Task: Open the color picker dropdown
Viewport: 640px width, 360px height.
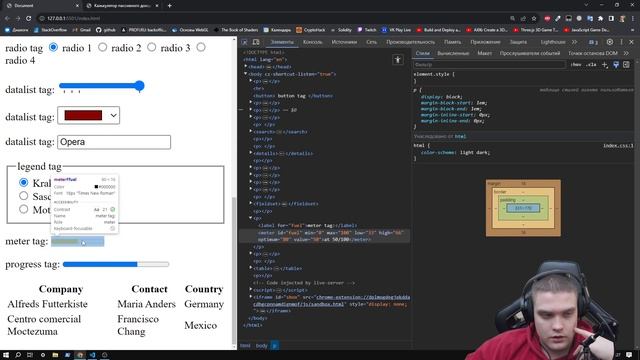Action: (x=89, y=116)
